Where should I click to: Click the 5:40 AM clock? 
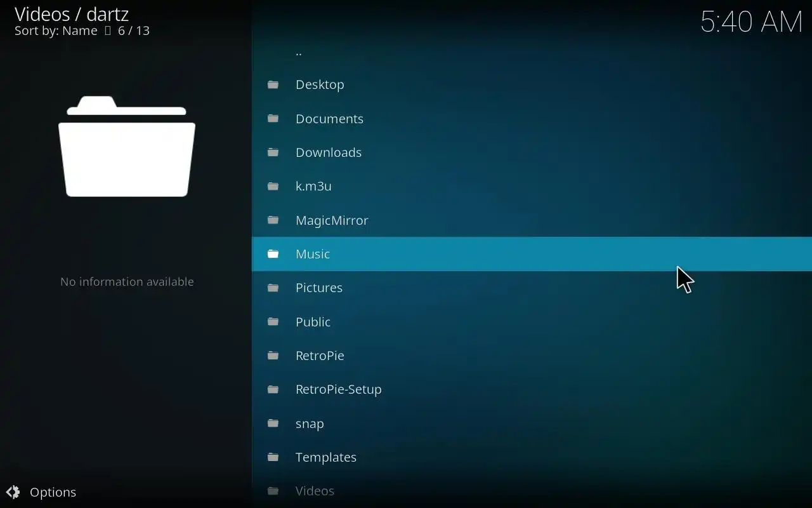[752, 22]
